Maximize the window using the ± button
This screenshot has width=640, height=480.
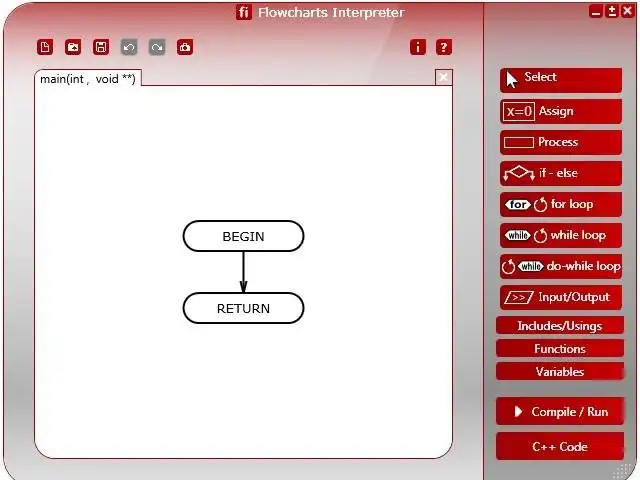(x=611, y=11)
